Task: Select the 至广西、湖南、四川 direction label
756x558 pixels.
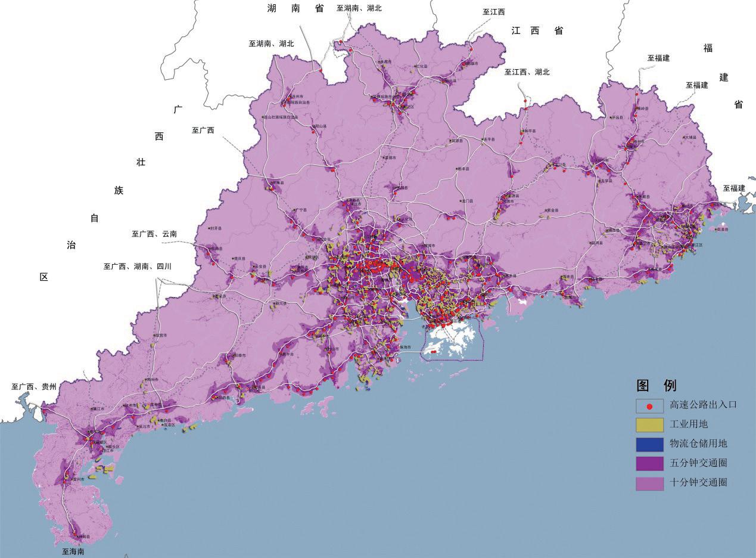Action: 137,266
